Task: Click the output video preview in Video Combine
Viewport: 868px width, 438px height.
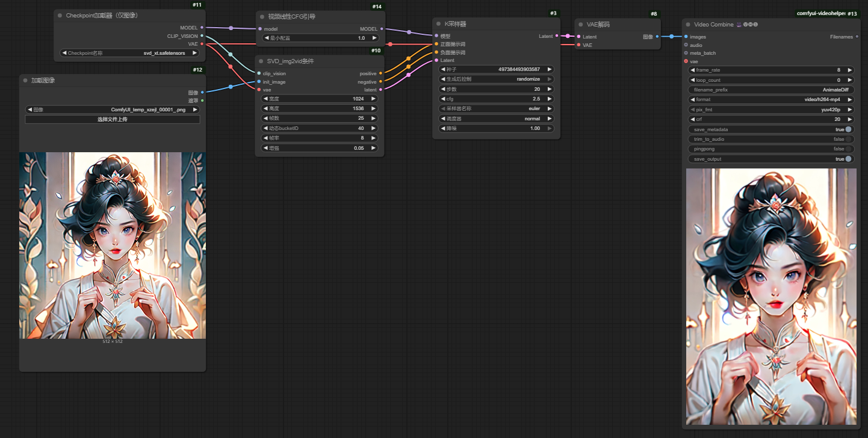Action: [771, 296]
